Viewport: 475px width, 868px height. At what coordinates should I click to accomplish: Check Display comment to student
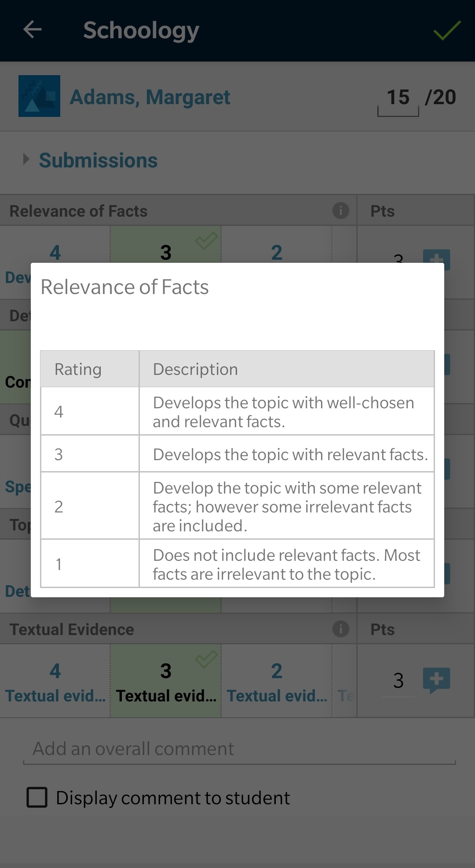tap(37, 797)
